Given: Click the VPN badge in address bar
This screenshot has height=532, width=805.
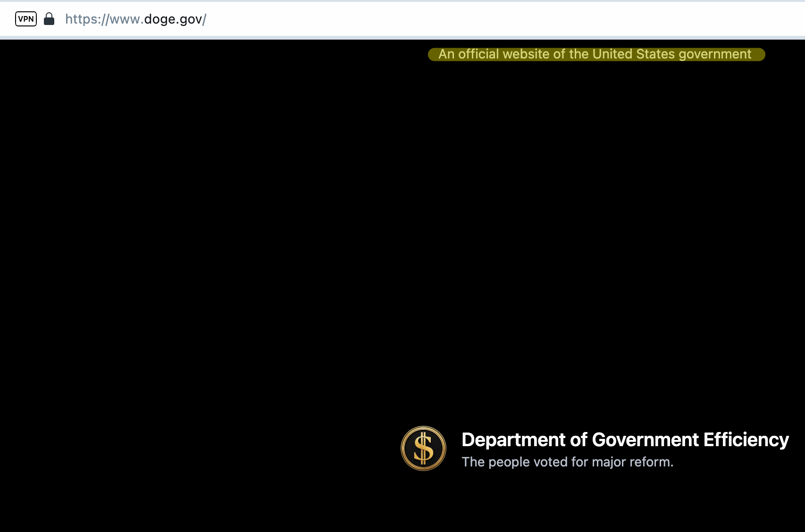Looking at the screenshot, I should [x=26, y=19].
